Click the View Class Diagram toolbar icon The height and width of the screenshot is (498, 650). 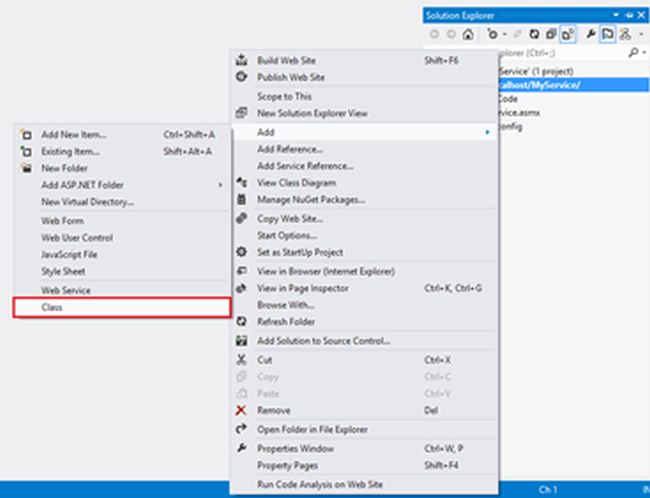click(625, 34)
